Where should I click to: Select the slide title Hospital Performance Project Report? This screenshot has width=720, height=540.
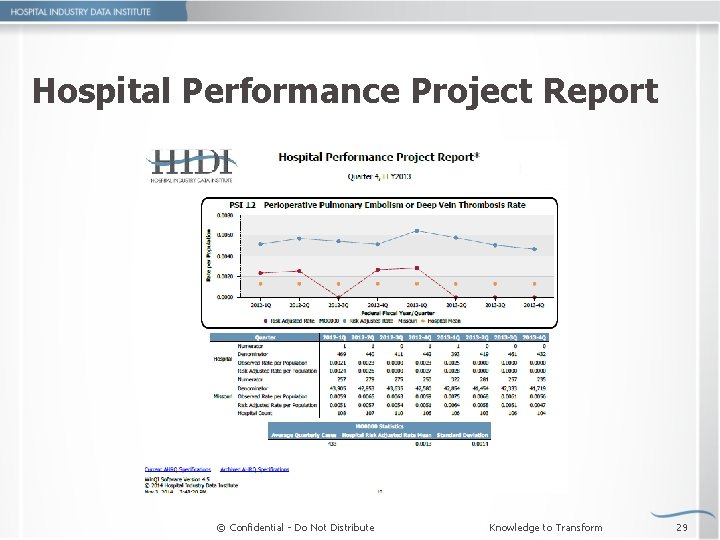pyautogui.click(x=345, y=90)
